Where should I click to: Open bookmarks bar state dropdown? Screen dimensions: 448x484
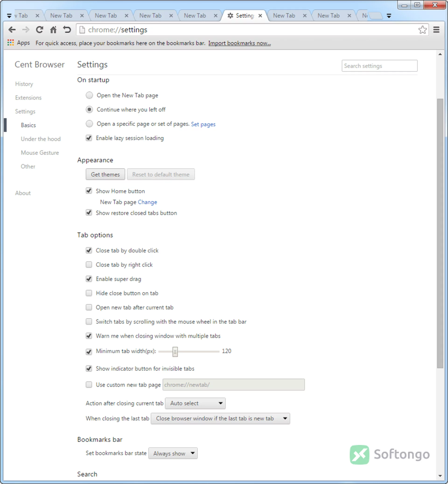click(x=173, y=453)
